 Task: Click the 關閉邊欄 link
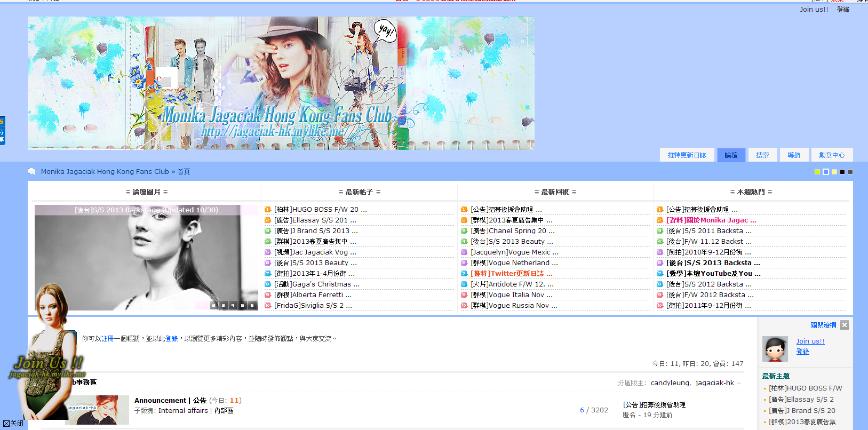click(823, 325)
